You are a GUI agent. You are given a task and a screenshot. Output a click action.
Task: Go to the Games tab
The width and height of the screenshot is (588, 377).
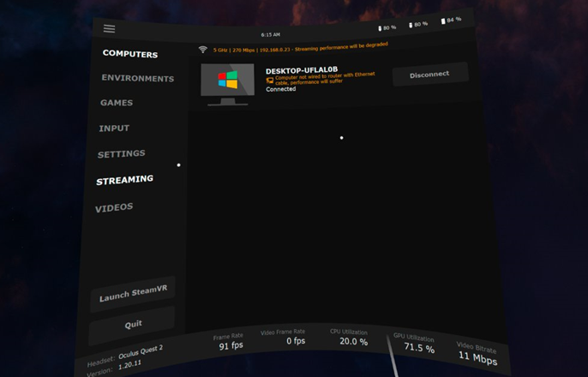tap(117, 103)
